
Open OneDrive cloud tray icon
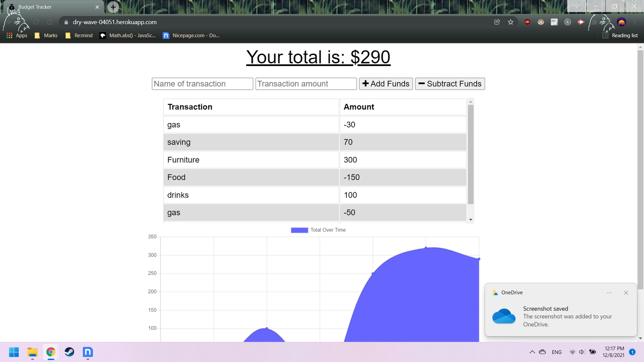tap(543, 352)
